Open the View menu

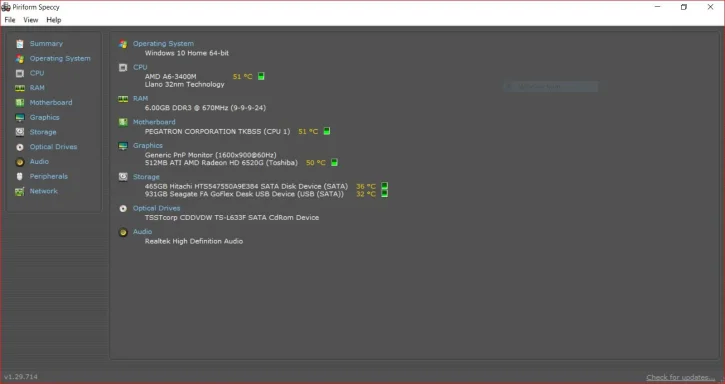point(31,20)
